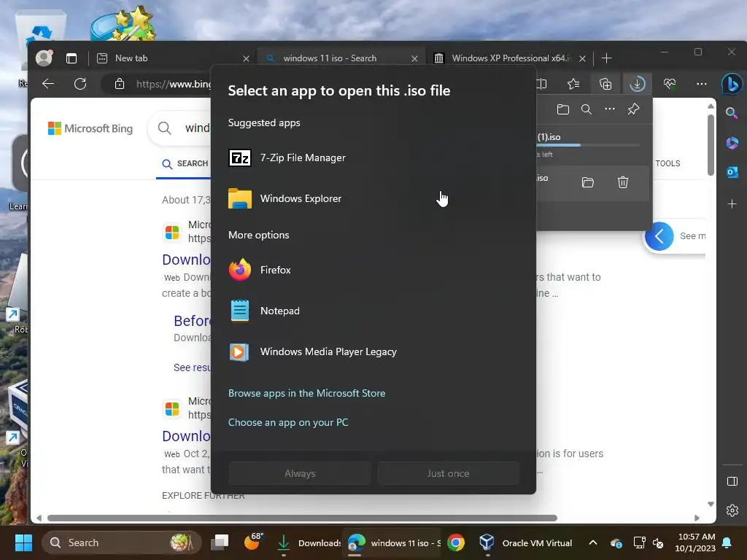Select Firefox from More options

pyautogui.click(x=373, y=270)
